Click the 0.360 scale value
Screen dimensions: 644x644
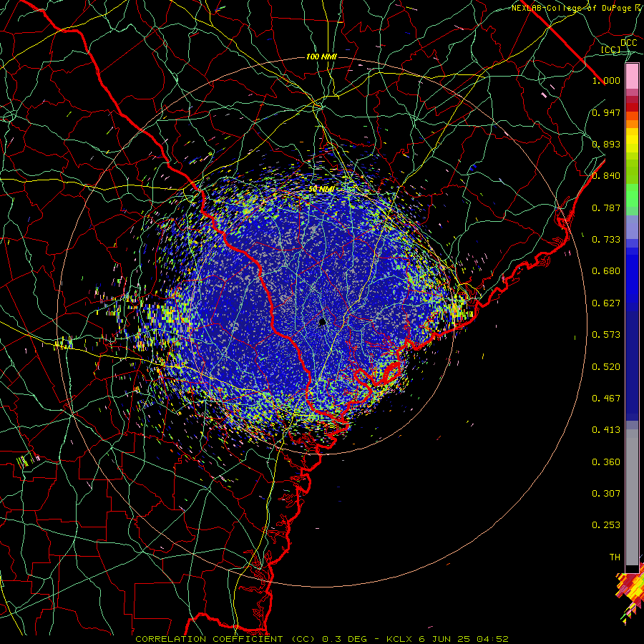(x=606, y=462)
